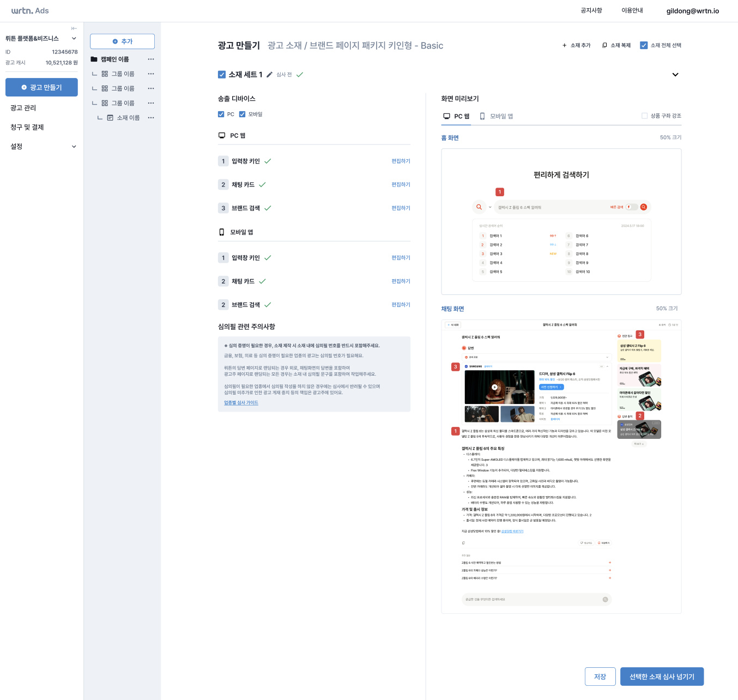The height and width of the screenshot is (700, 738).
Task: Collapse 소재 세트 1 section chevron
Action: [x=675, y=75]
